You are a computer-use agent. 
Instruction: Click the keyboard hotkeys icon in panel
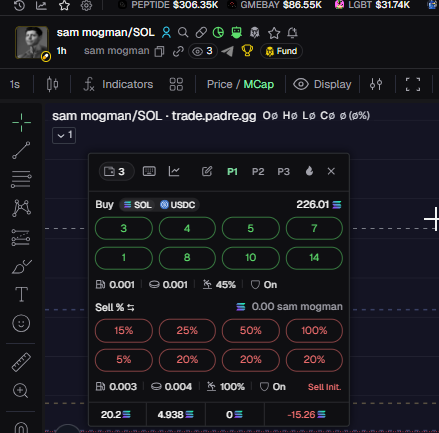click(x=149, y=171)
